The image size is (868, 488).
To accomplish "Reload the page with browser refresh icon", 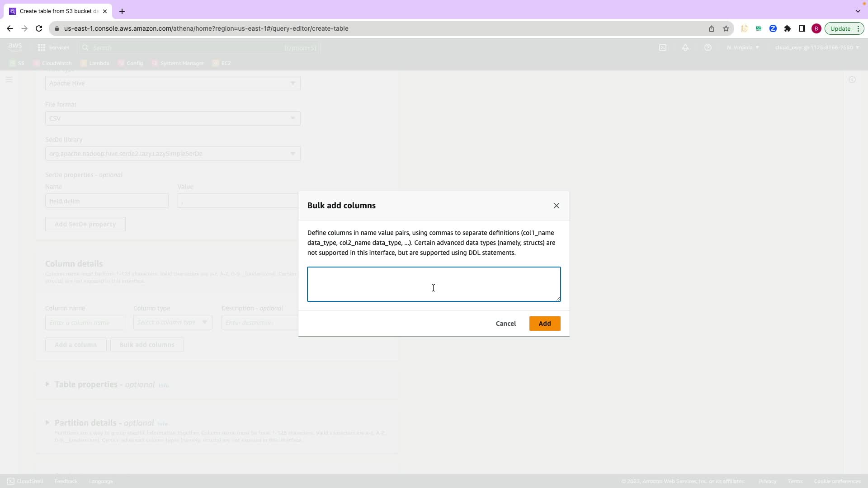I will click(x=39, y=28).
